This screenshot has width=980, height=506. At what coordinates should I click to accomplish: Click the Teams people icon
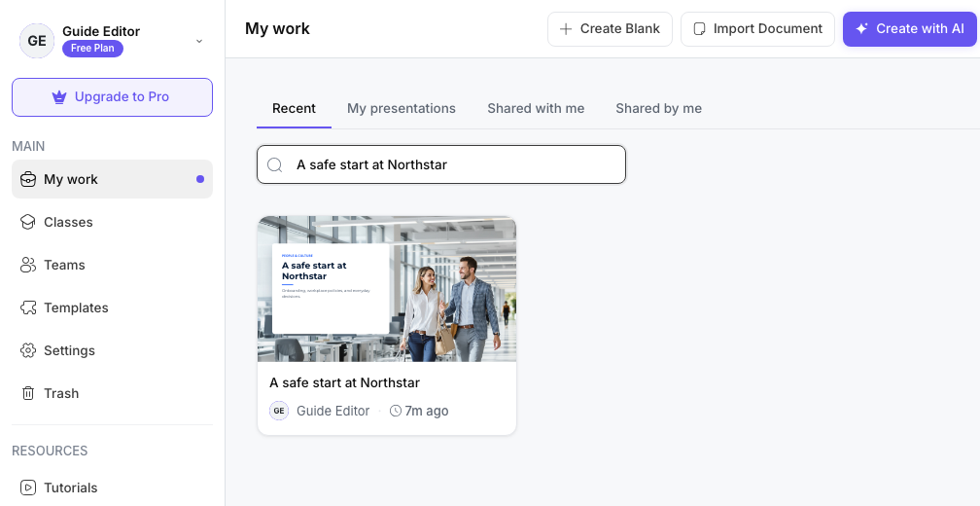pos(28,266)
